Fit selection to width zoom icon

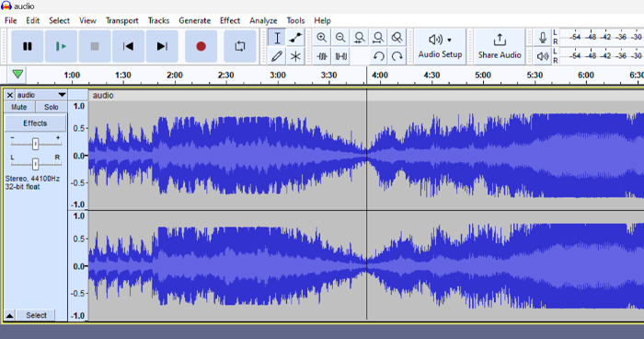click(x=360, y=38)
